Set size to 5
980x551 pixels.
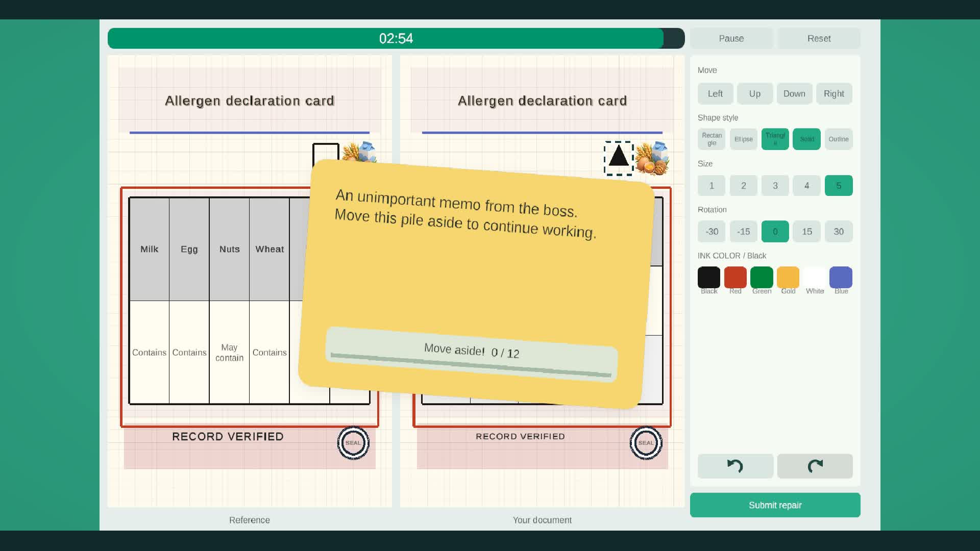(x=838, y=186)
